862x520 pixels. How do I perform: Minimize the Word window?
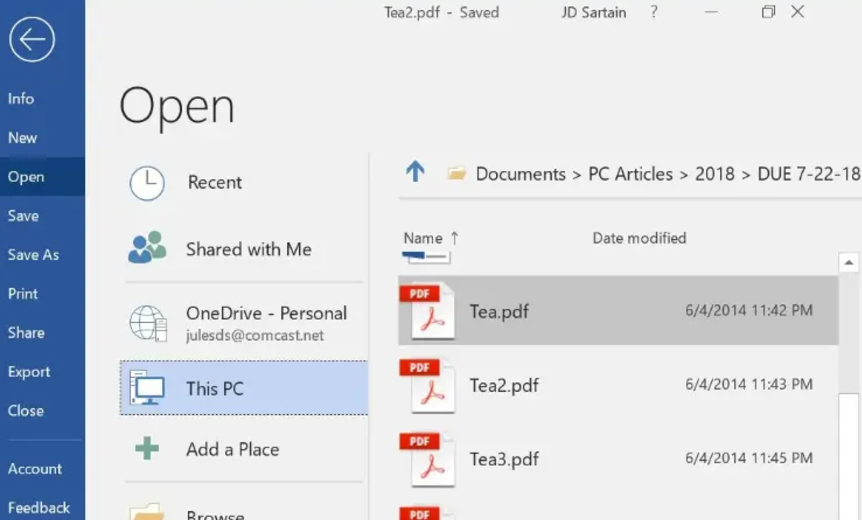click(x=711, y=12)
